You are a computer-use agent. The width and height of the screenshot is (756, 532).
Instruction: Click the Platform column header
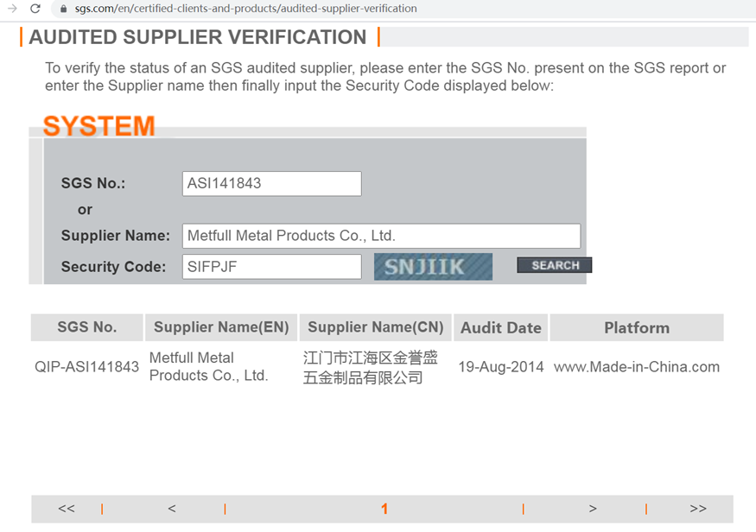[637, 327]
